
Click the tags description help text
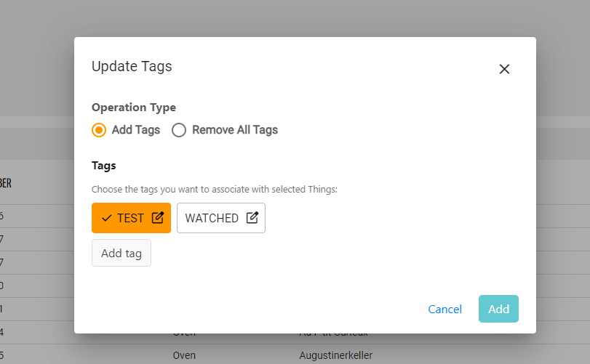215,190
